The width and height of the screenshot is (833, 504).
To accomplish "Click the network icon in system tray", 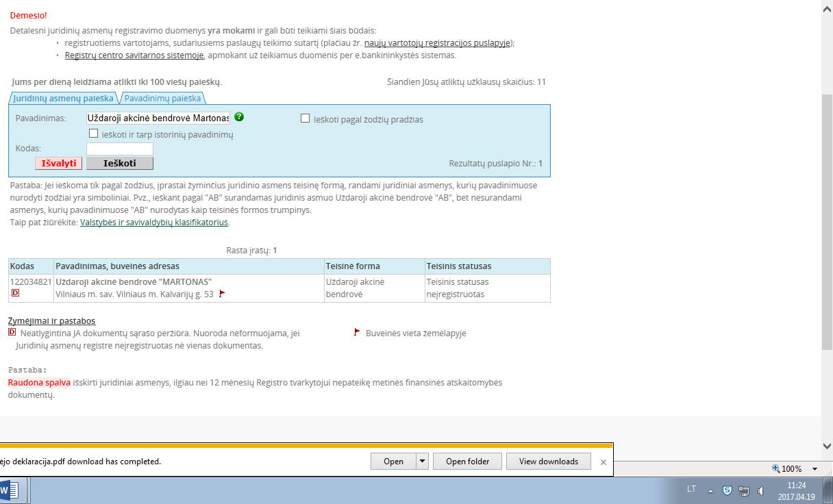I will click(x=744, y=490).
